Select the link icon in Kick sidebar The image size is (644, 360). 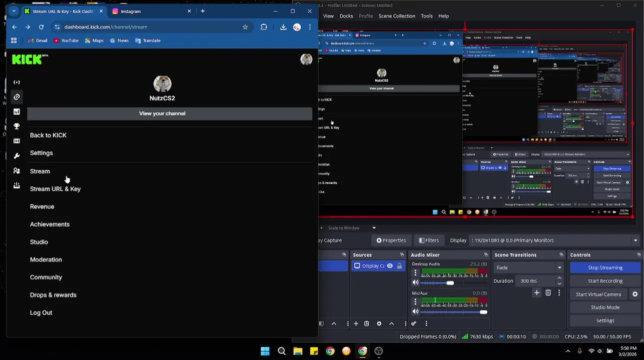point(17,97)
